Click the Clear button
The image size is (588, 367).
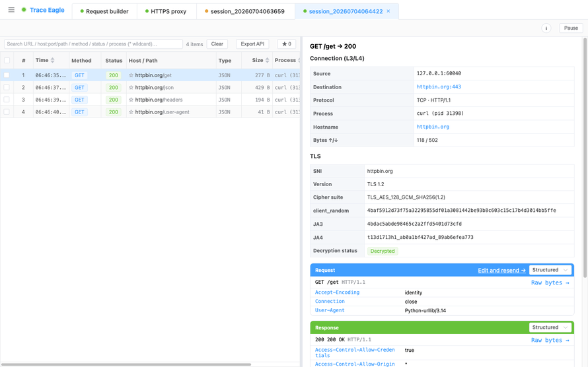pos(217,44)
